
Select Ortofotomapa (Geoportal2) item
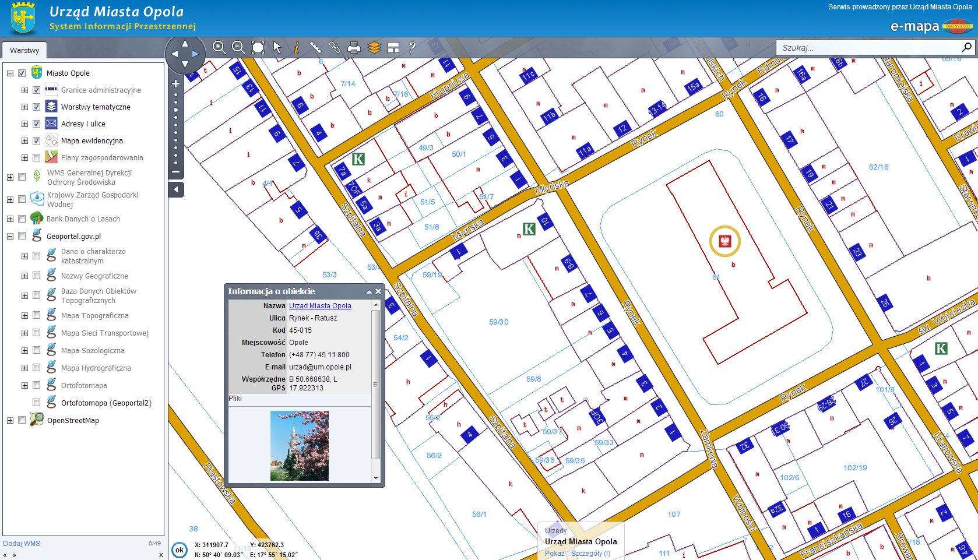tap(106, 403)
